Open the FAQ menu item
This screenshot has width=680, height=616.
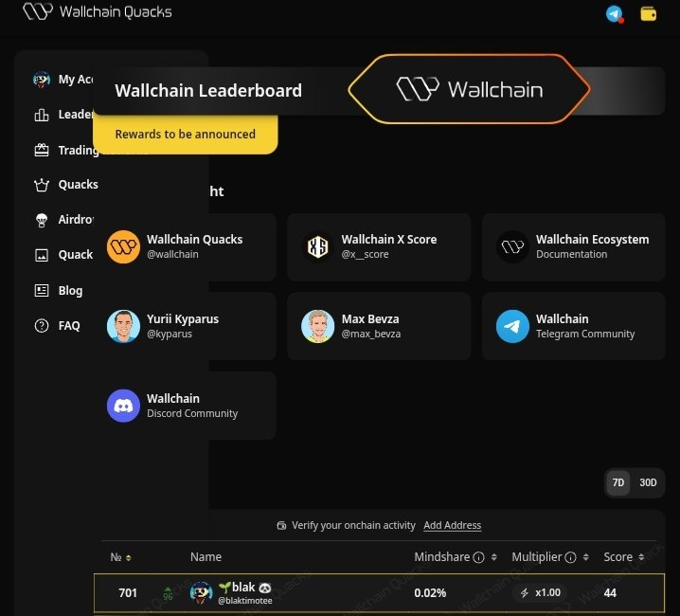[x=69, y=326]
